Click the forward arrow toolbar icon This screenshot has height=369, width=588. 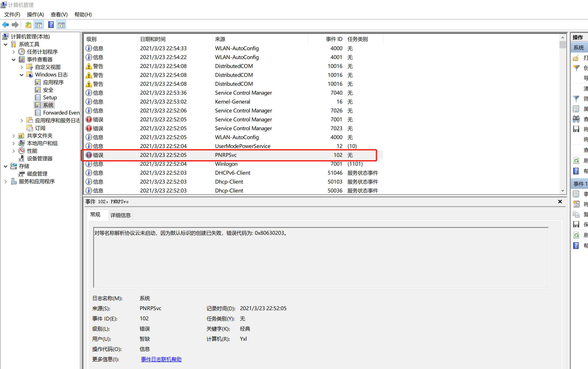(15, 25)
